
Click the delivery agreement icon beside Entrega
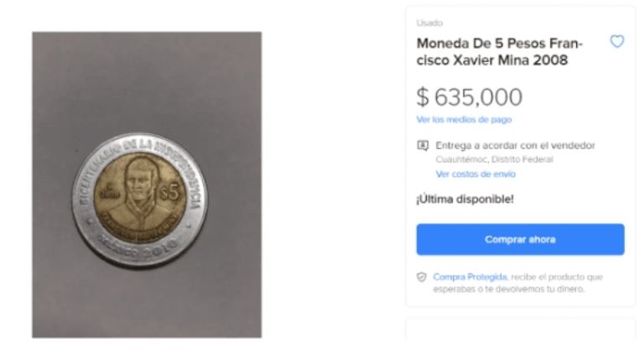pyautogui.click(x=423, y=145)
